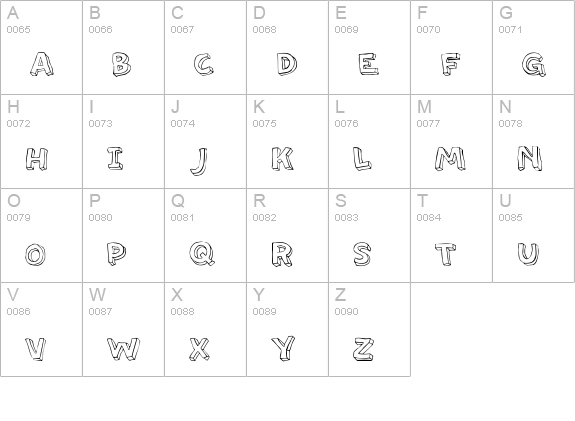Select the letter O glyph preview
Image resolution: width=575 pixels, height=421 pixels.
click(36, 254)
